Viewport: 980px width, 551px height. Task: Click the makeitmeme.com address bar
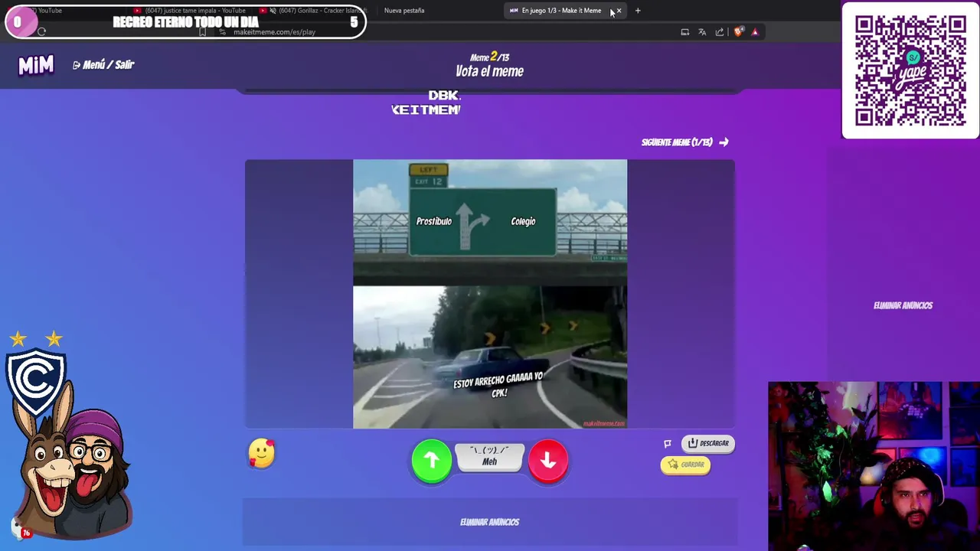tap(274, 32)
